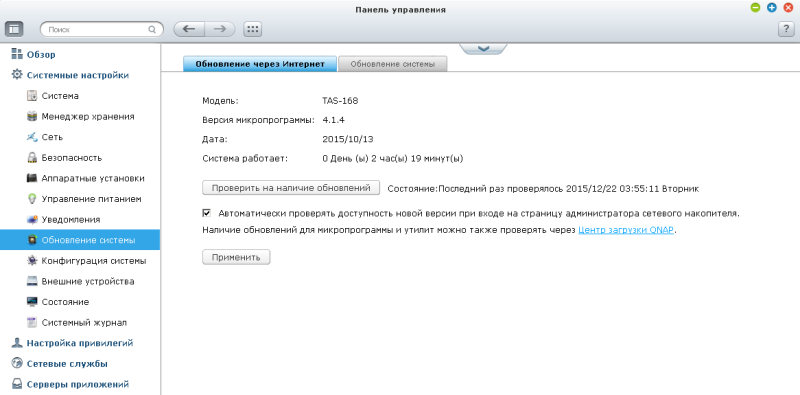Click the model value TAS-168
The width and height of the screenshot is (800, 395).
point(340,101)
